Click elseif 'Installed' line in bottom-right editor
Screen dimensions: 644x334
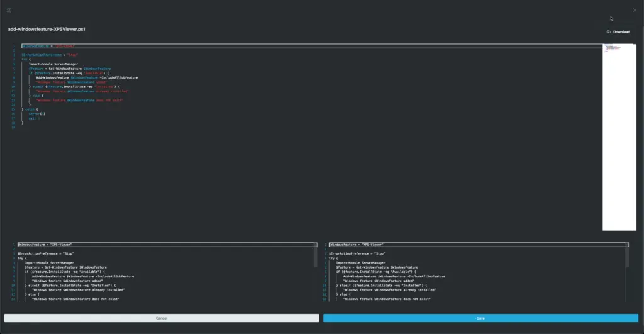point(382,285)
